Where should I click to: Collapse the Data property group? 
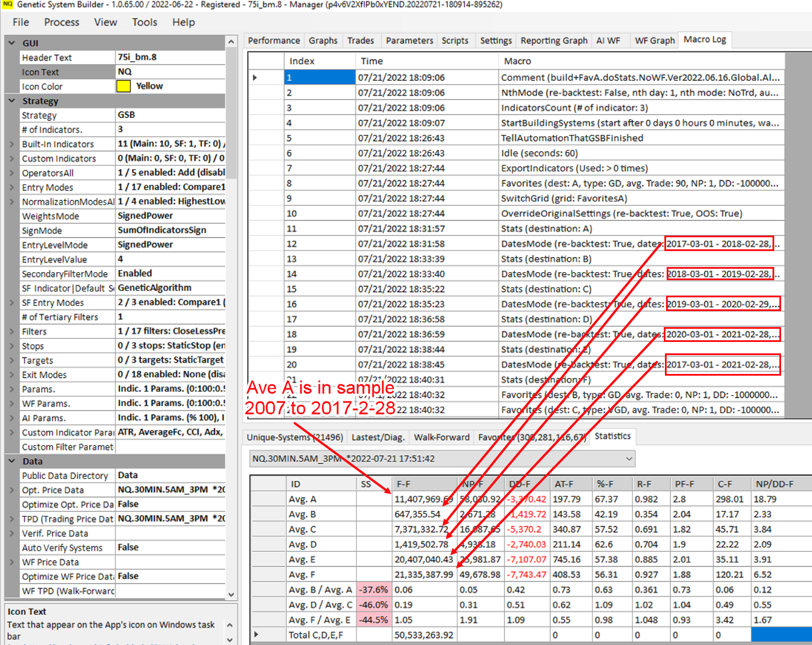point(12,461)
